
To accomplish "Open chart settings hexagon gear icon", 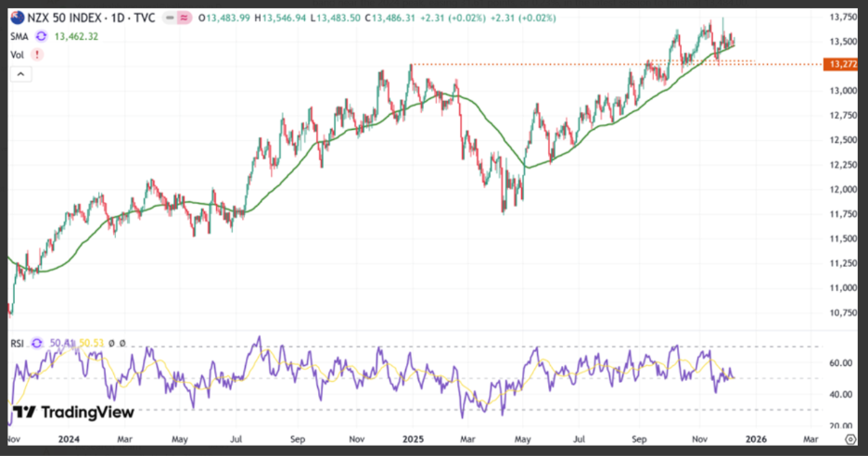I will click(850, 438).
